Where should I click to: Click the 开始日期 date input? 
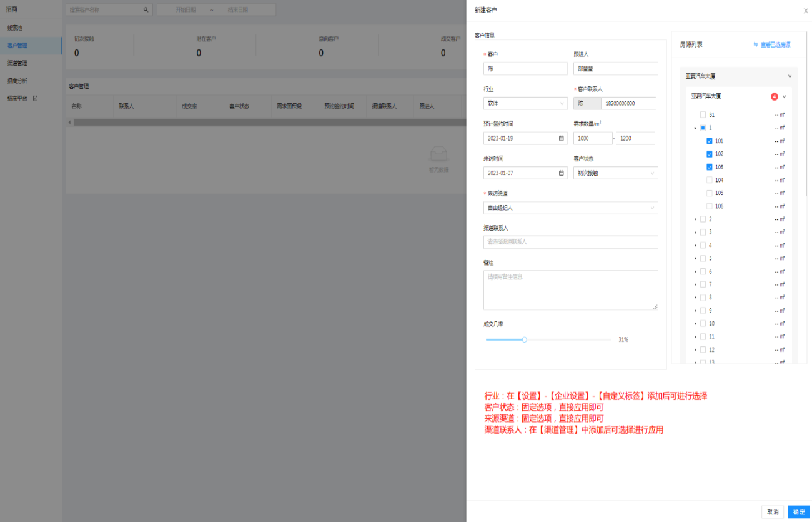(186, 10)
